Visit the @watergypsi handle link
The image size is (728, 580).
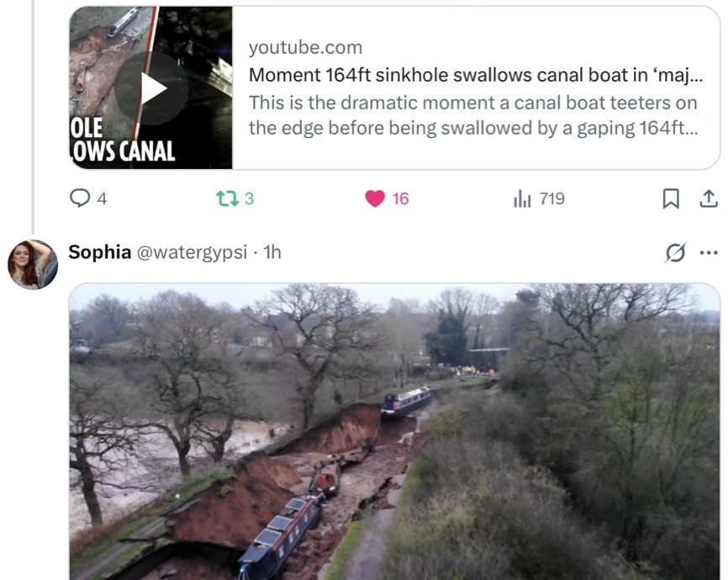coord(192,252)
